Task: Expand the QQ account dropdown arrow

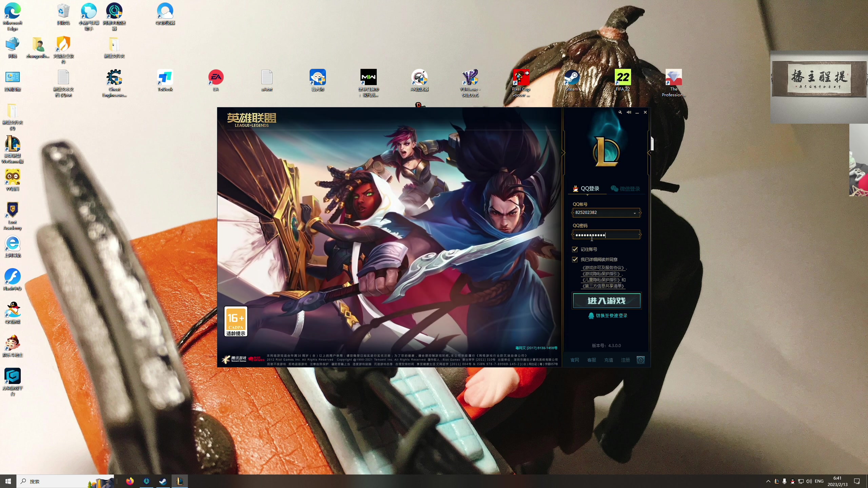Action: tap(634, 213)
